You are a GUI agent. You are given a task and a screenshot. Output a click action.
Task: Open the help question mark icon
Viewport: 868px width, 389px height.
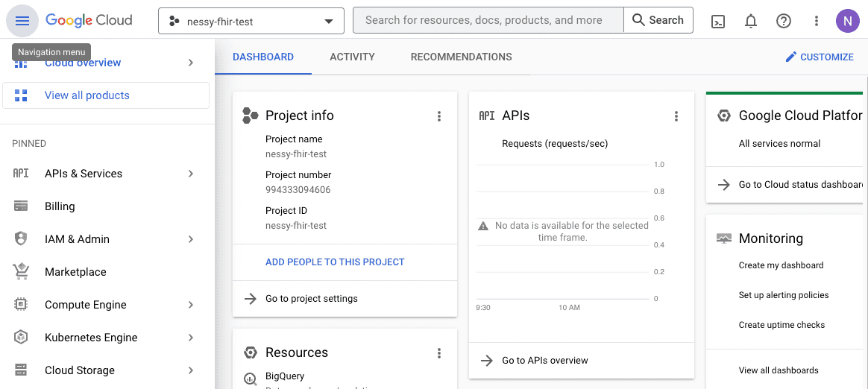784,21
